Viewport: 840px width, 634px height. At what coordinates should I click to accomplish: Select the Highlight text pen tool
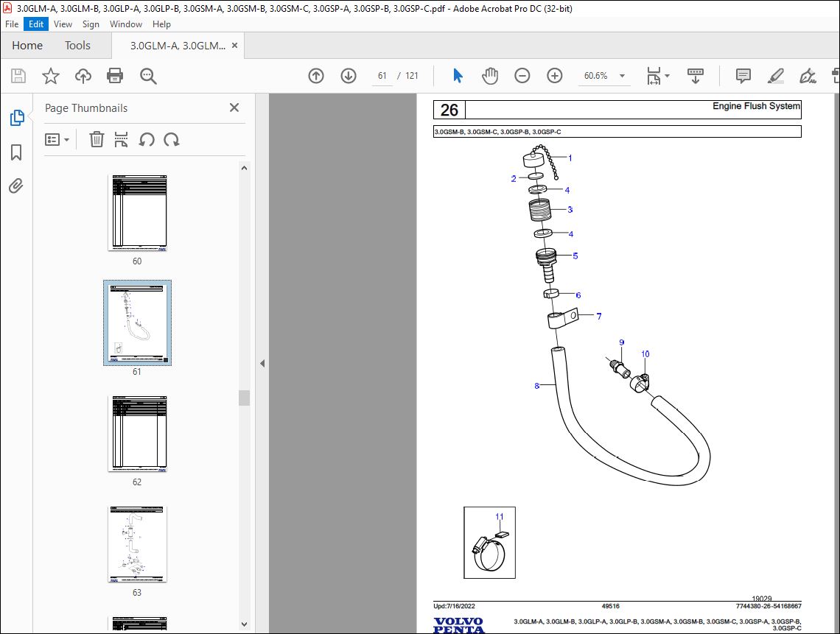[x=775, y=76]
